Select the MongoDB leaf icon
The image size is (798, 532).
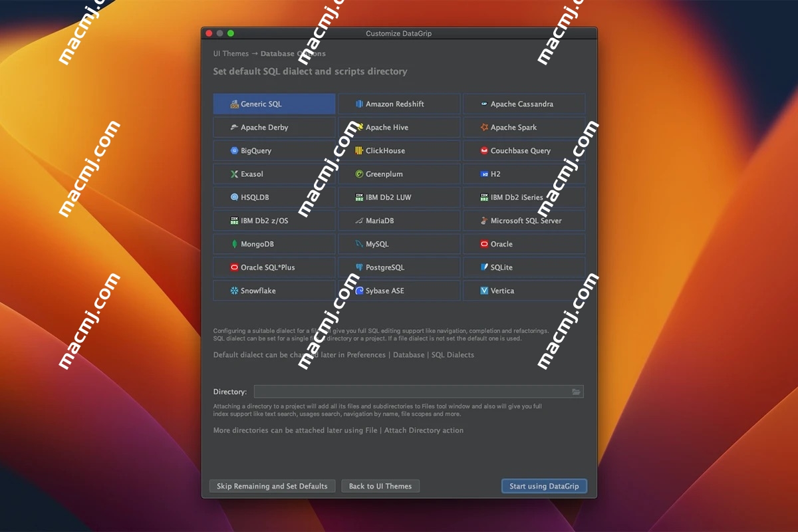[x=233, y=243]
